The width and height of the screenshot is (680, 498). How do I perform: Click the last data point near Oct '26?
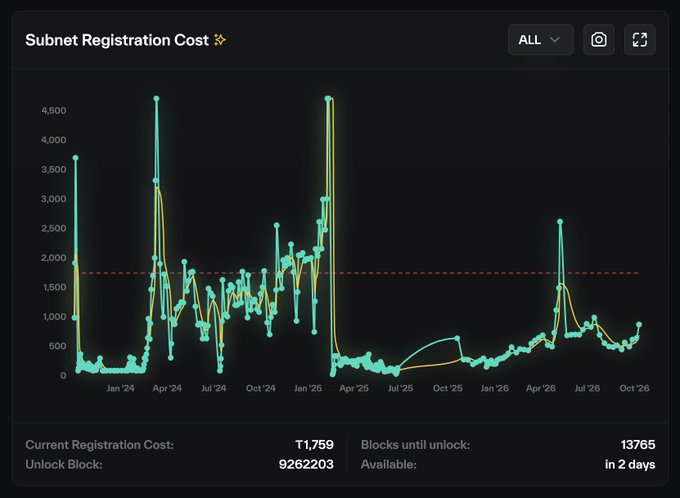639,324
